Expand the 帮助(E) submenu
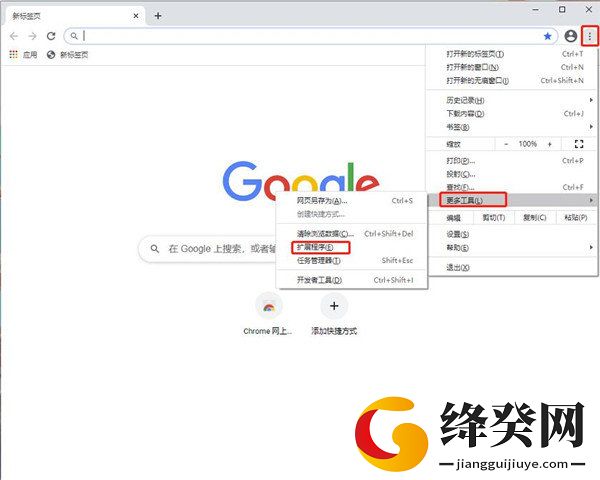This screenshot has width=600, height=480. pyautogui.click(x=512, y=248)
